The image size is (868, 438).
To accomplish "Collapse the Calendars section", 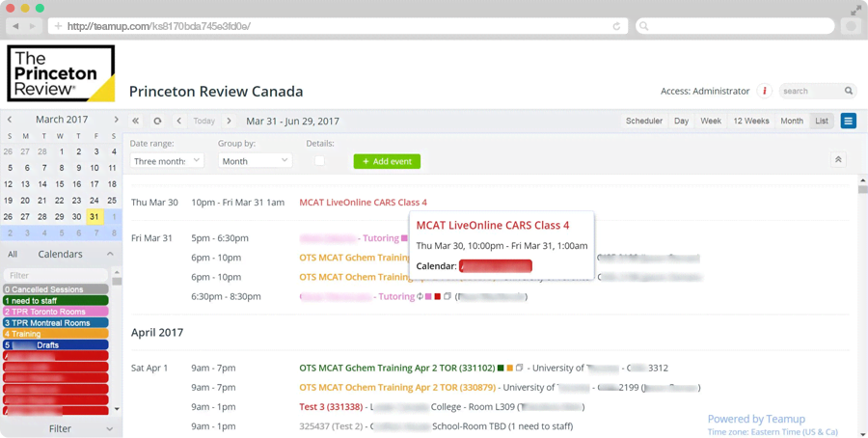I will coord(110,254).
